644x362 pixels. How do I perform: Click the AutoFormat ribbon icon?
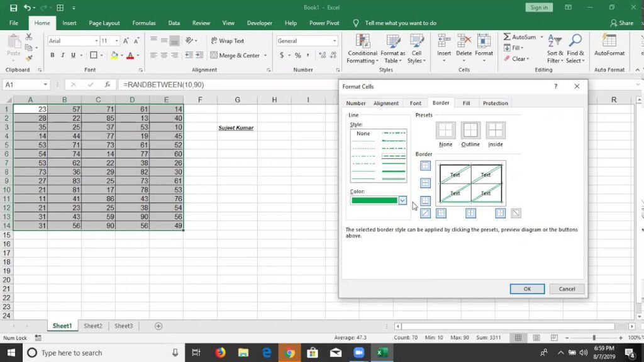point(609,45)
